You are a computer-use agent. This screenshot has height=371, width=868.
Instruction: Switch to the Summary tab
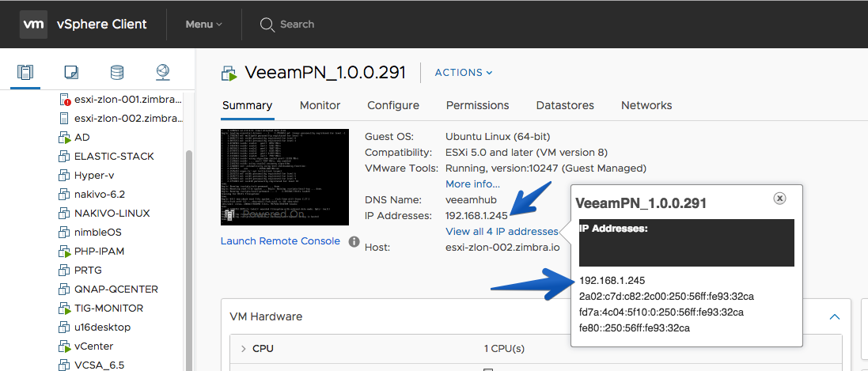tap(247, 105)
